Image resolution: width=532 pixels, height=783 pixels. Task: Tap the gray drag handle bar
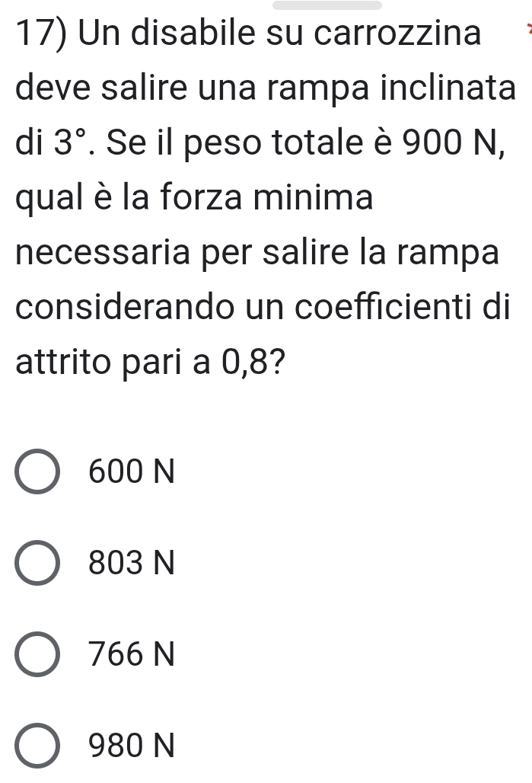point(327,5)
